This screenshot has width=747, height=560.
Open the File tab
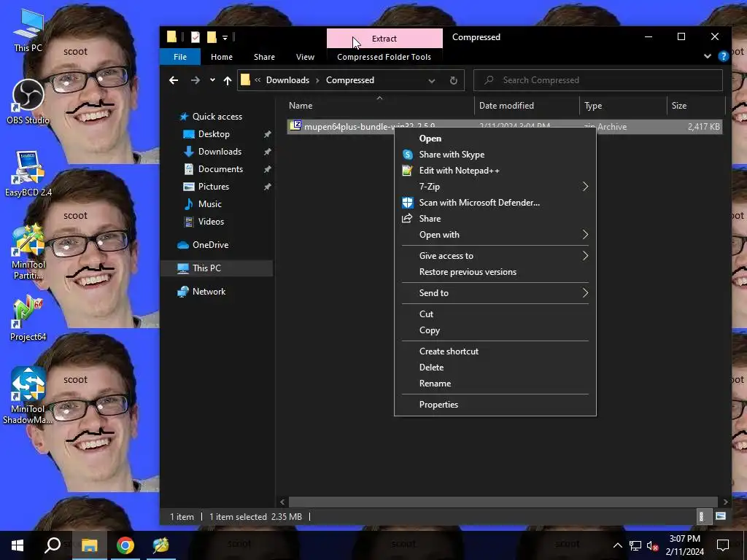180,57
